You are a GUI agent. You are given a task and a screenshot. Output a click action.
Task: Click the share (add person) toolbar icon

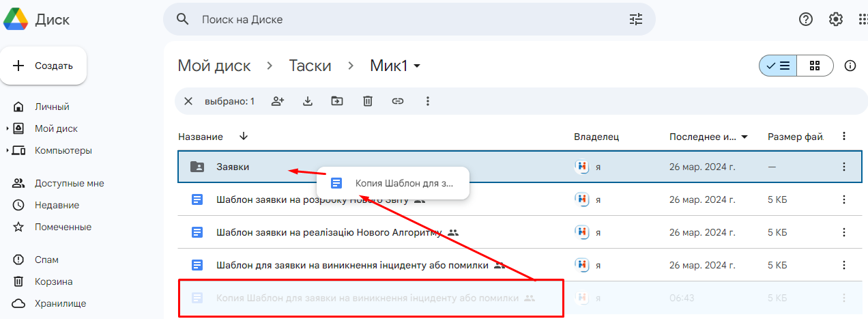tap(277, 101)
